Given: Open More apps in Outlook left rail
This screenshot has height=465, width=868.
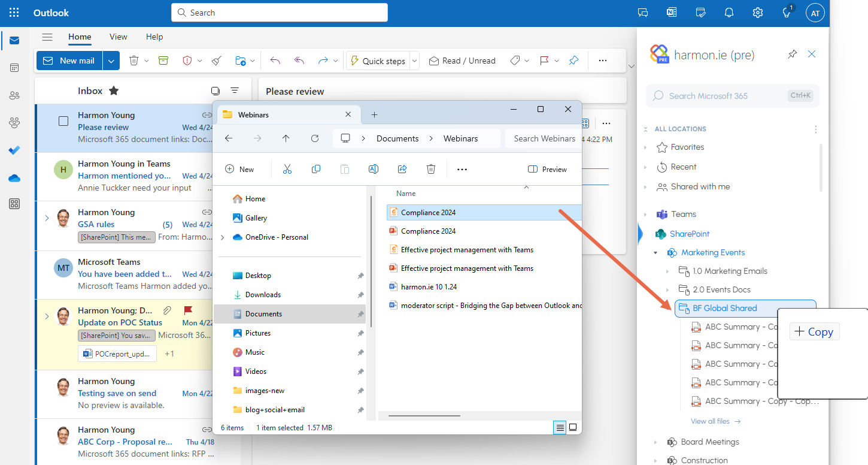Looking at the screenshot, I should point(14,204).
